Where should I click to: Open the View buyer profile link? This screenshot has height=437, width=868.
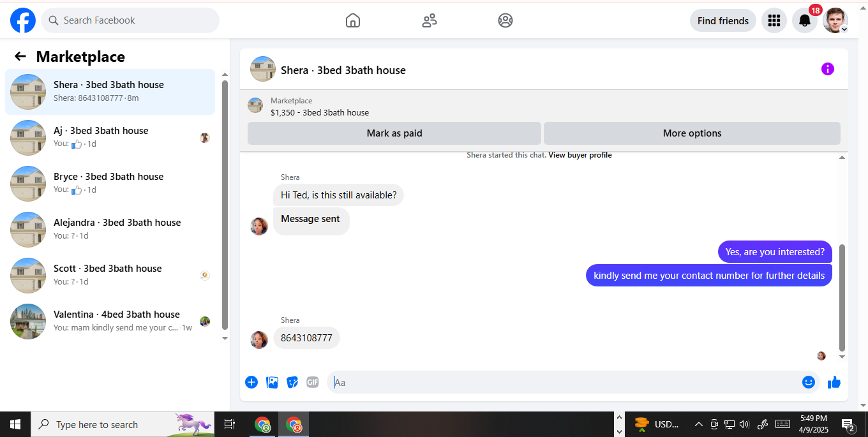coord(580,155)
